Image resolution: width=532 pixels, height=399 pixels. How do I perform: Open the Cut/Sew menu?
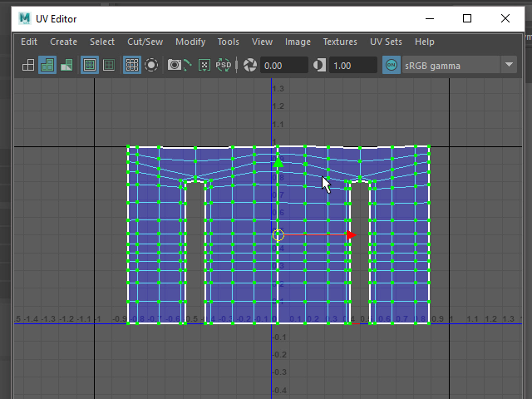point(145,42)
